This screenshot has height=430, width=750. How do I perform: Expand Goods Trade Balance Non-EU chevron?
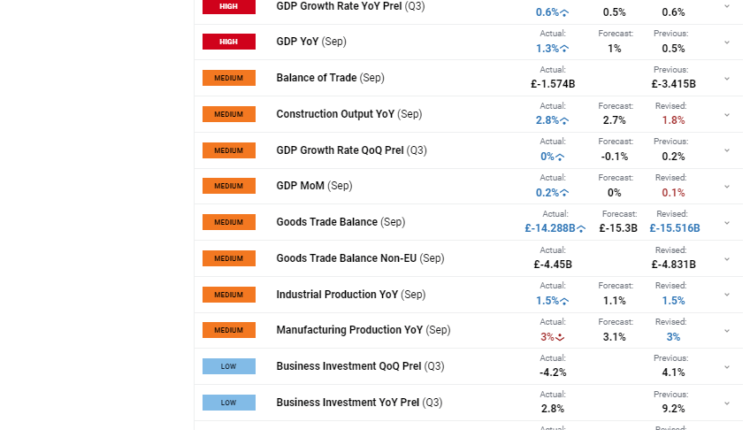(727, 258)
